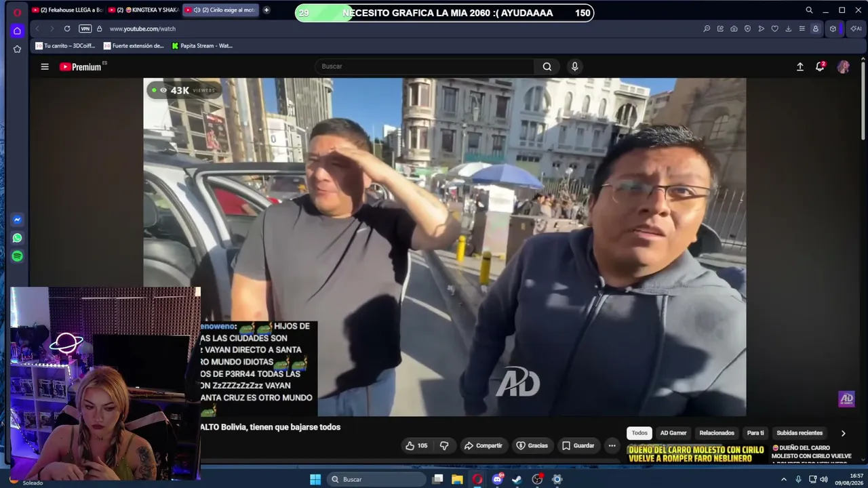Select the Relacionados filter chip
Image resolution: width=868 pixels, height=488 pixels.
click(x=717, y=433)
